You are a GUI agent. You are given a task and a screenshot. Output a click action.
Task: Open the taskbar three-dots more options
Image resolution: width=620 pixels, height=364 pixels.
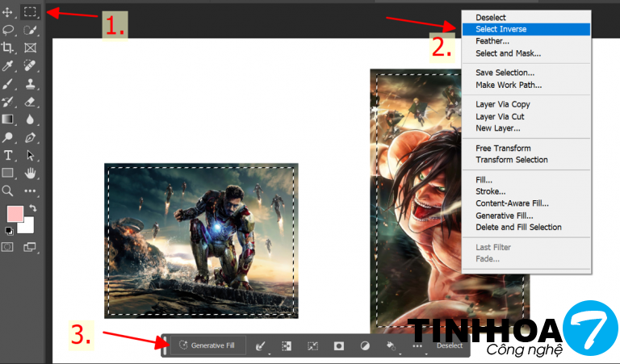417,345
